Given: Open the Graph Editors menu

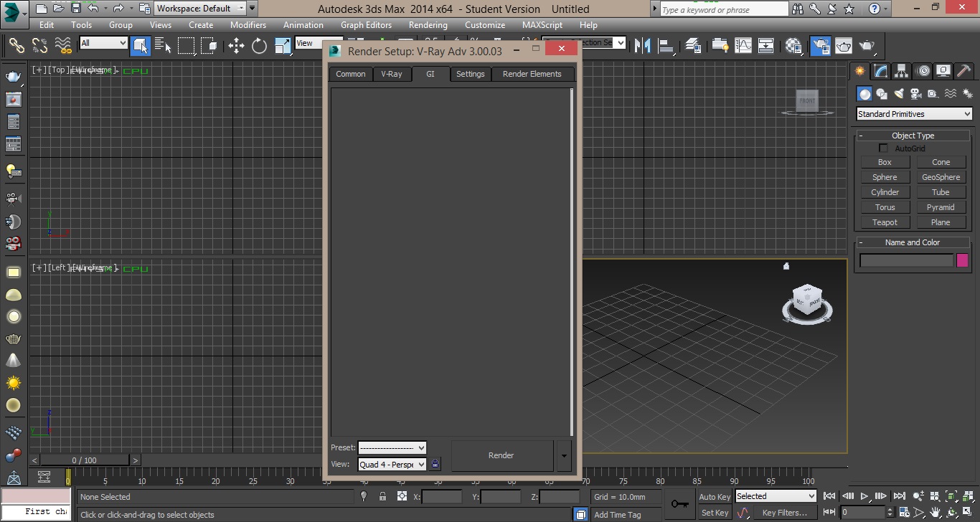Looking at the screenshot, I should [366, 25].
